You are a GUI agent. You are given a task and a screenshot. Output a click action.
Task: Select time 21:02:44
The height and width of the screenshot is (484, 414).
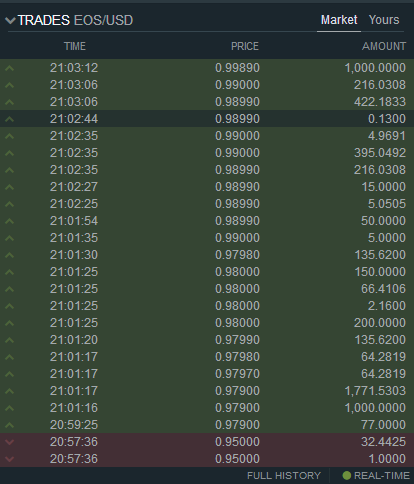pyautogui.click(x=74, y=119)
